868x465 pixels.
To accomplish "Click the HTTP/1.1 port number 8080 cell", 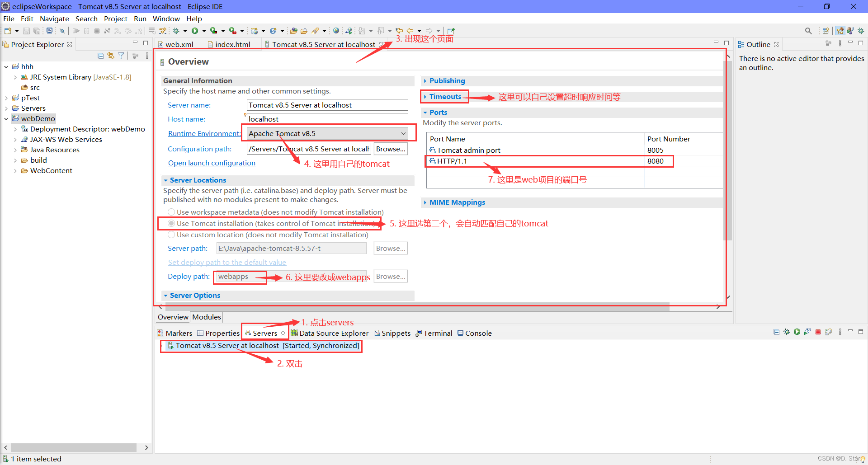I will [656, 161].
